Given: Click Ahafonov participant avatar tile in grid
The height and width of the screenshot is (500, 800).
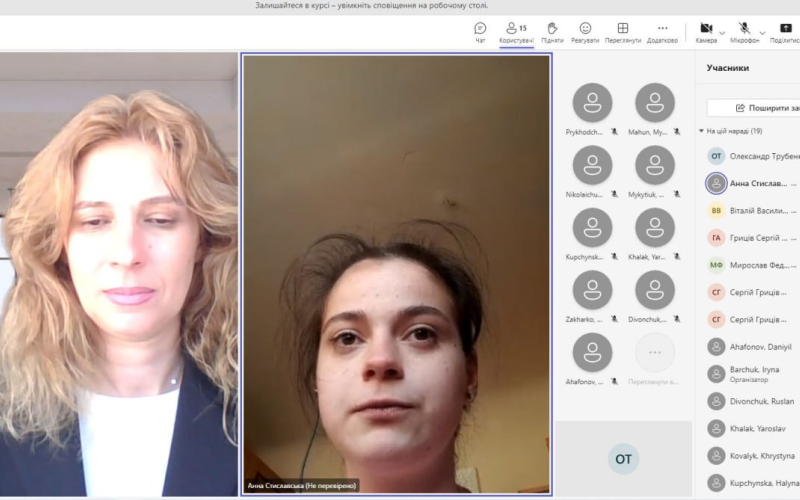Looking at the screenshot, I should click(592, 353).
